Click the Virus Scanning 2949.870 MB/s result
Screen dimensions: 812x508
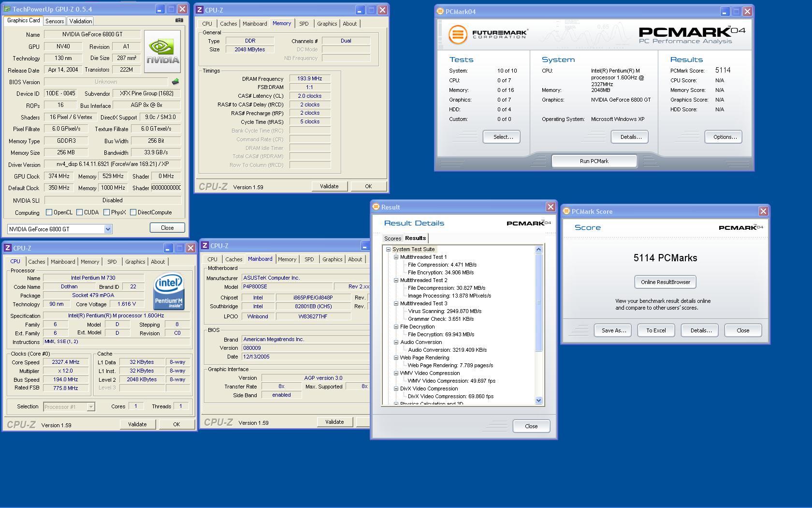pos(445,311)
